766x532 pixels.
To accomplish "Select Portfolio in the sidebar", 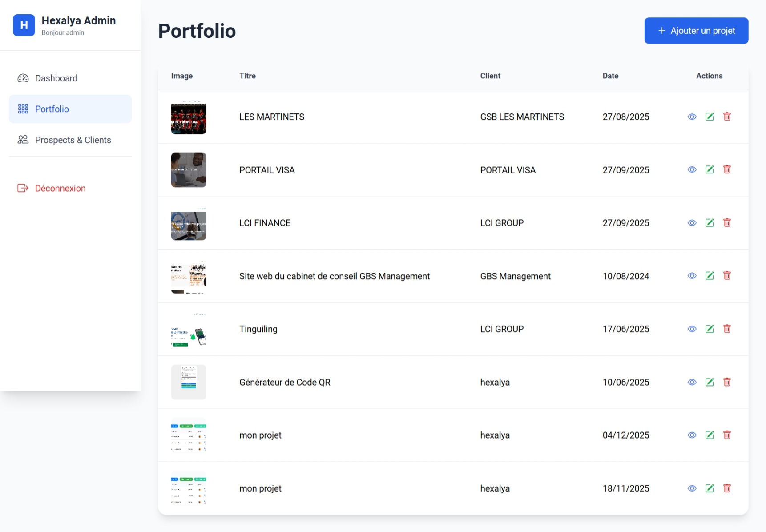I will [x=52, y=109].
